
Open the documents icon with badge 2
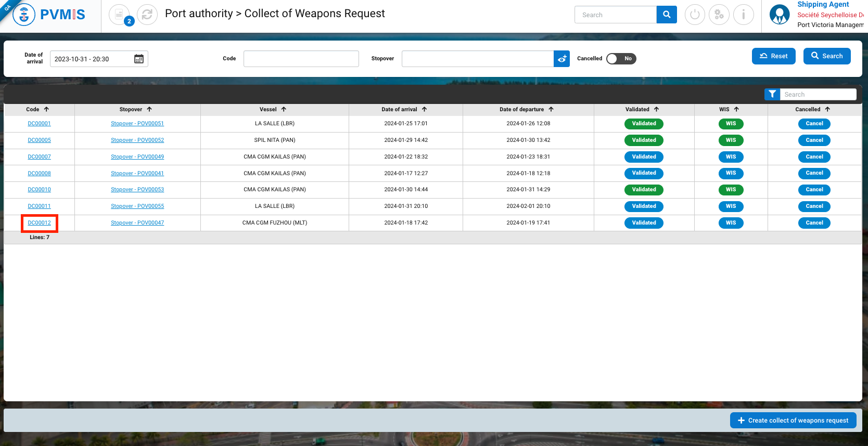[x=120, y=15]
